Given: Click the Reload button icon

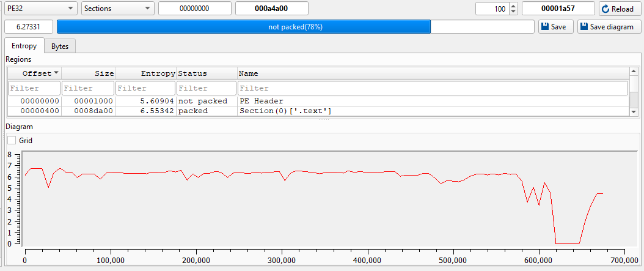Looking at the screenshot, I should click(606, 9).
